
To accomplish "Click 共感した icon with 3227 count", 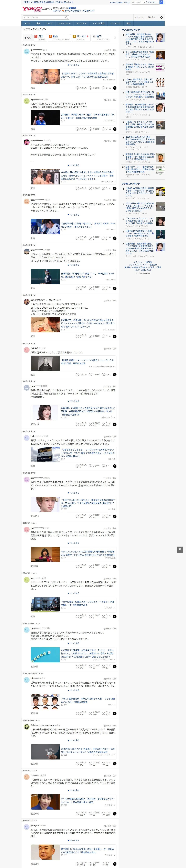I will click(x=77, y=814).
